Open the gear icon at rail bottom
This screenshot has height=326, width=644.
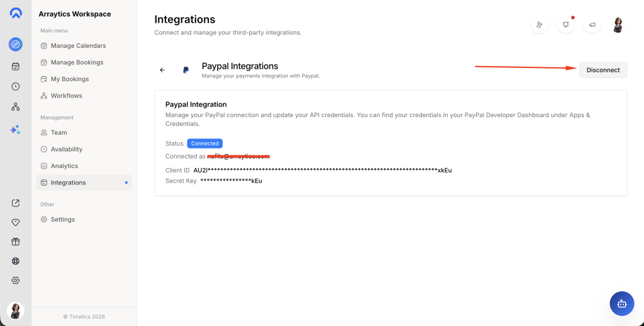[x=16, y=280]
